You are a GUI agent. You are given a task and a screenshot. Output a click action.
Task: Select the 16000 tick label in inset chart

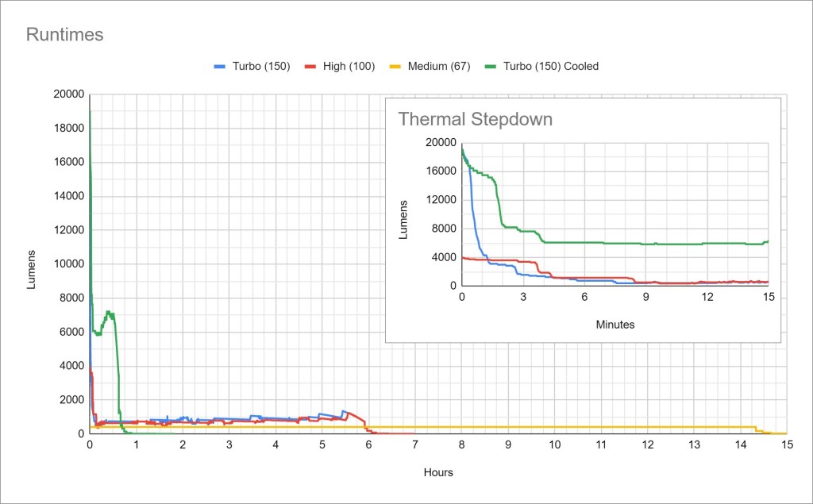(x=439, y=171)
